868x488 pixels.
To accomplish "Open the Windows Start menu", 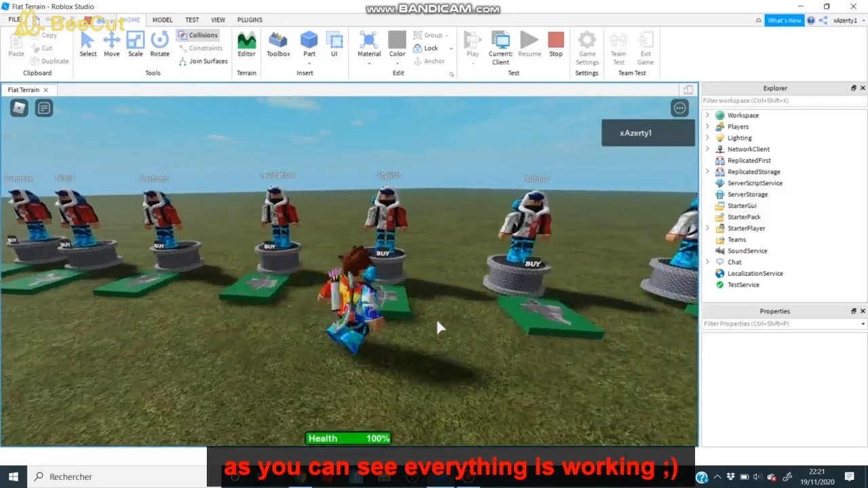I will [14, 476].
